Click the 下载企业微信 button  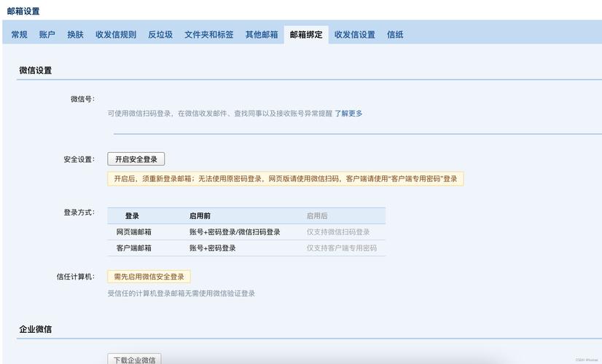[134, 359]
